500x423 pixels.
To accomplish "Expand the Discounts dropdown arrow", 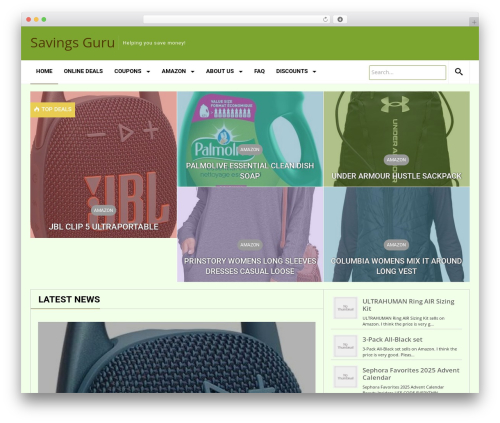I will tap(314, 72).
